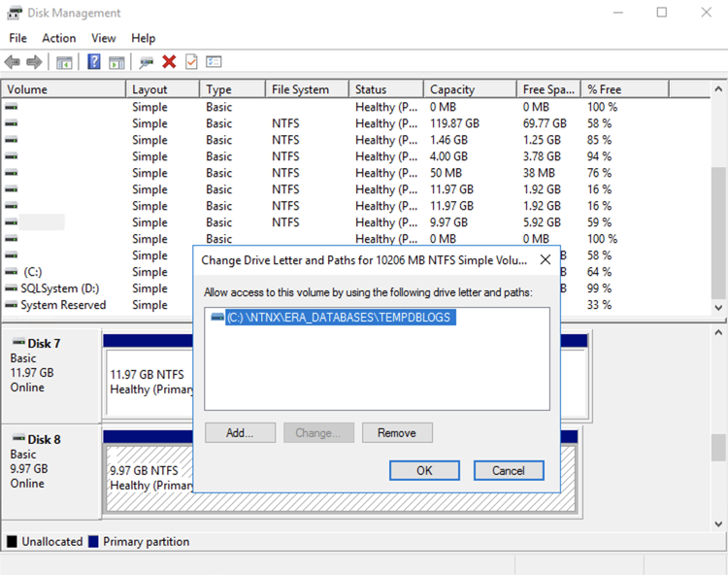Select the 119.87 GB capacity cell
Screen dimensions: 728x575
click(x=454, y=123)
